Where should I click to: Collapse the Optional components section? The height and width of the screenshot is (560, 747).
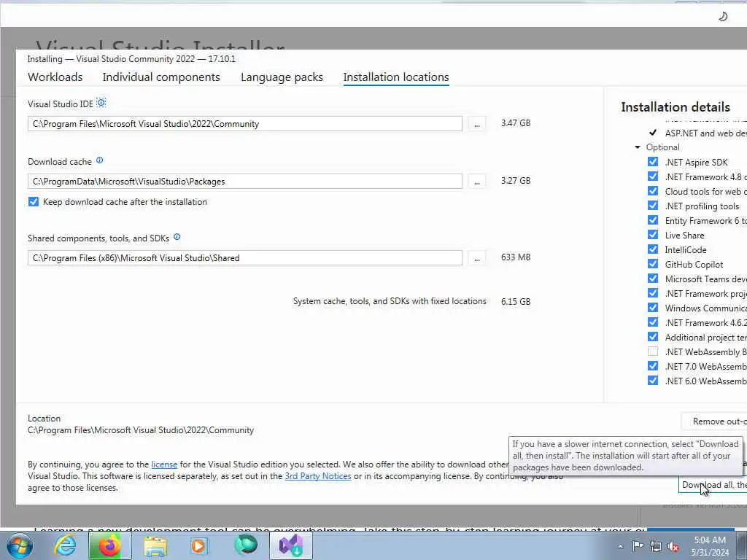coord(638,147)
